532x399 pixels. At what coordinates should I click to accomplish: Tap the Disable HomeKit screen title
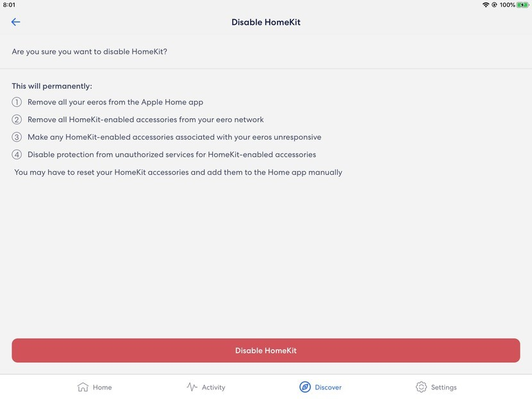tap(265, 21)
